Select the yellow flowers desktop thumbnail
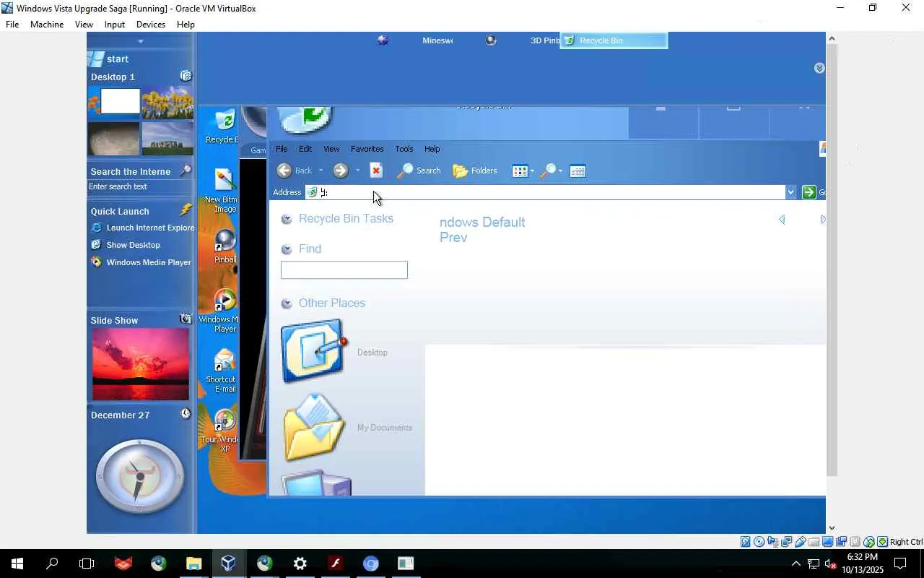The image size is (924, 578). point(167,103)
